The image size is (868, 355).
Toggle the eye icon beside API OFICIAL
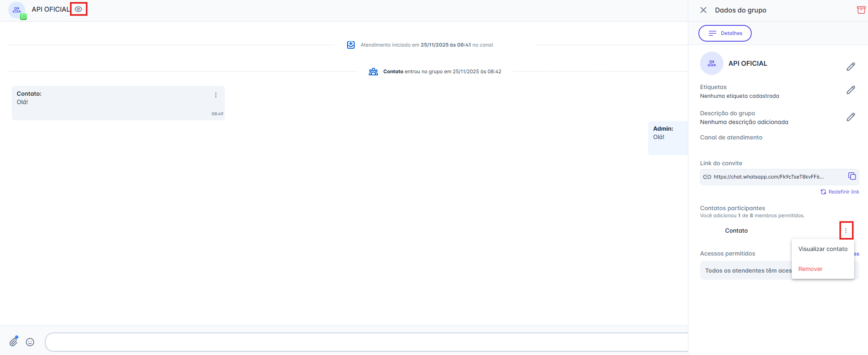78,9
